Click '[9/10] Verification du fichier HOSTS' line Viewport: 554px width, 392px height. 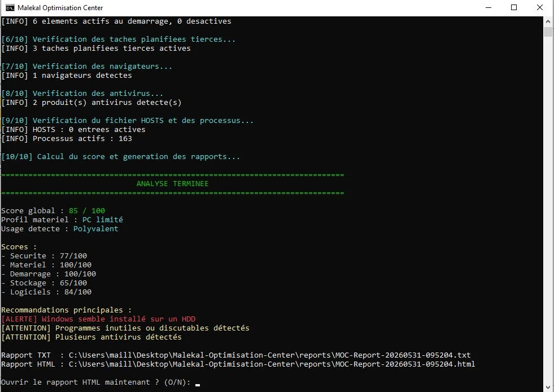point(128,121)
